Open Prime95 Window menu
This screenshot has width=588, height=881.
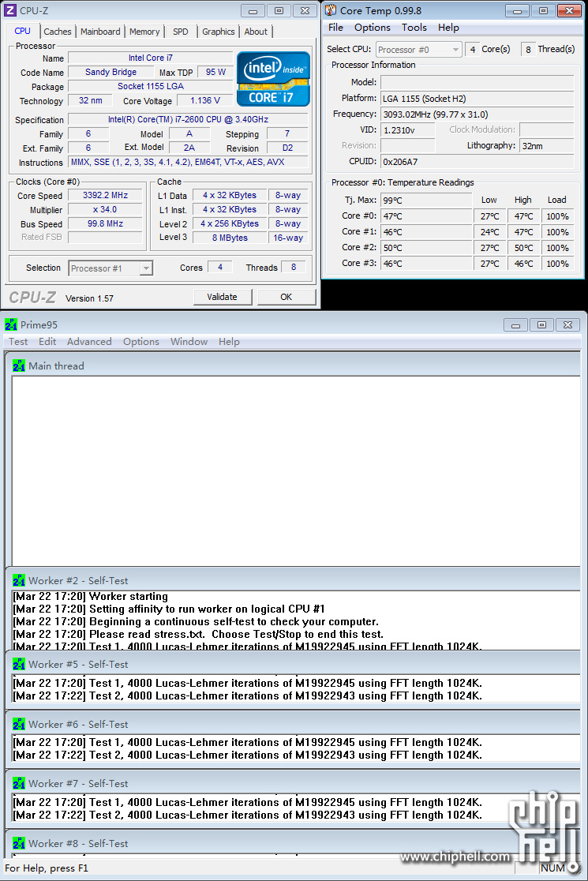[x=189, y=342]
